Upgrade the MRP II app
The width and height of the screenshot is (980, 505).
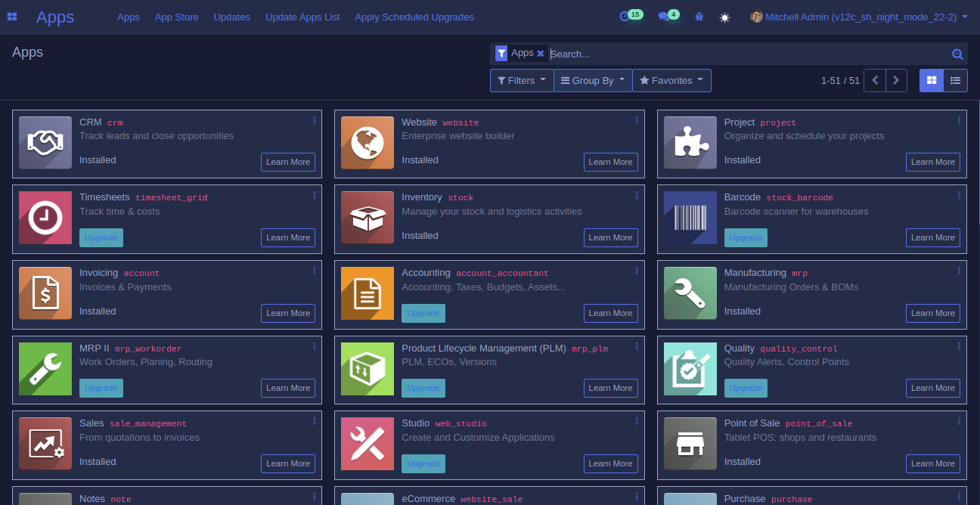[x=101, y=388]
